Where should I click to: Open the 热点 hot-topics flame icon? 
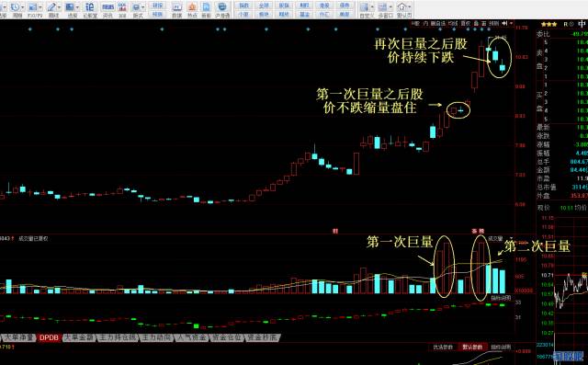pyautogui.click(x=192, y=7)
